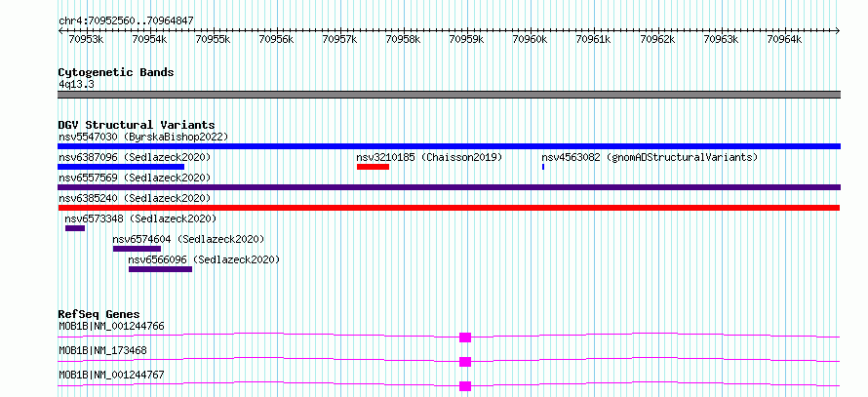Screen dimensions: 868x397
Task: Open the nsv6574604 (Sedlazeck2020) label
Action: pos(188,239)
